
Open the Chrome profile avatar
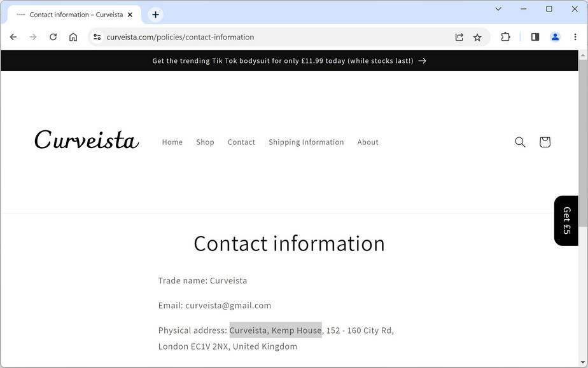point(555,37)
